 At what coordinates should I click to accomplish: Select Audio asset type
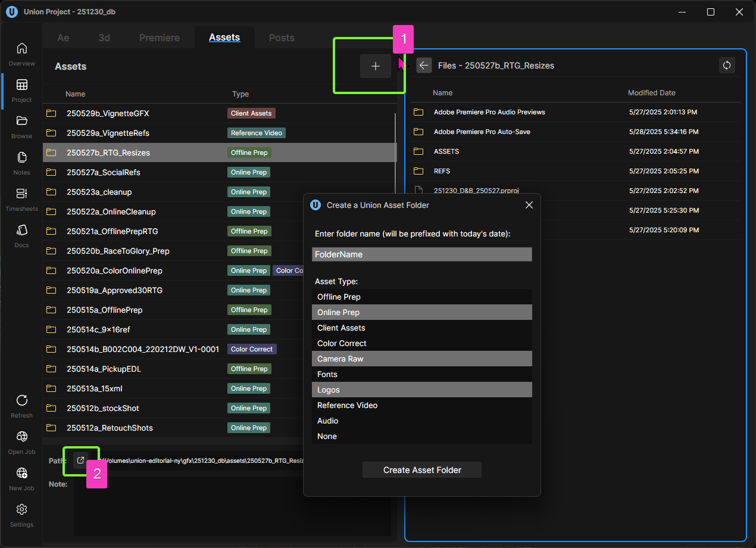(422, 421)
